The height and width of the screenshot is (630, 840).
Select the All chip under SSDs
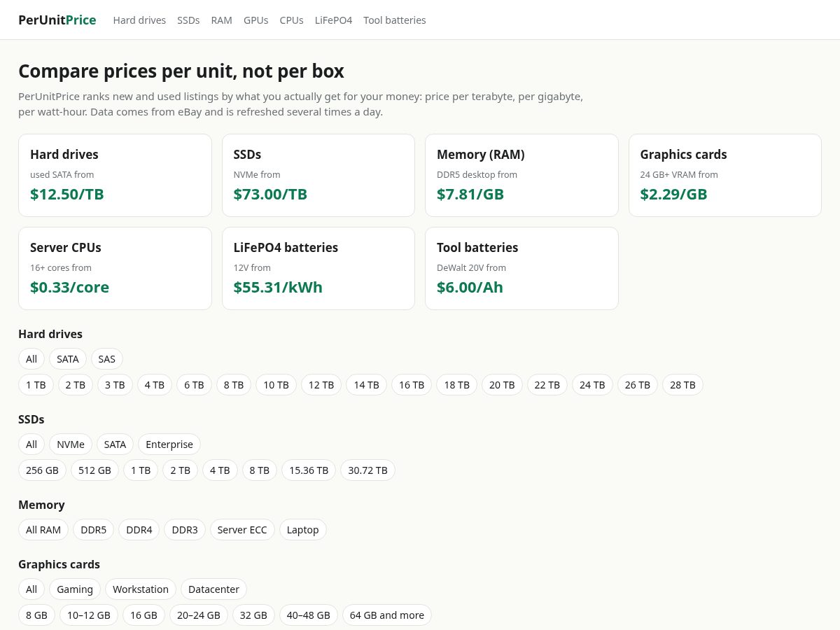coord(31,444)
